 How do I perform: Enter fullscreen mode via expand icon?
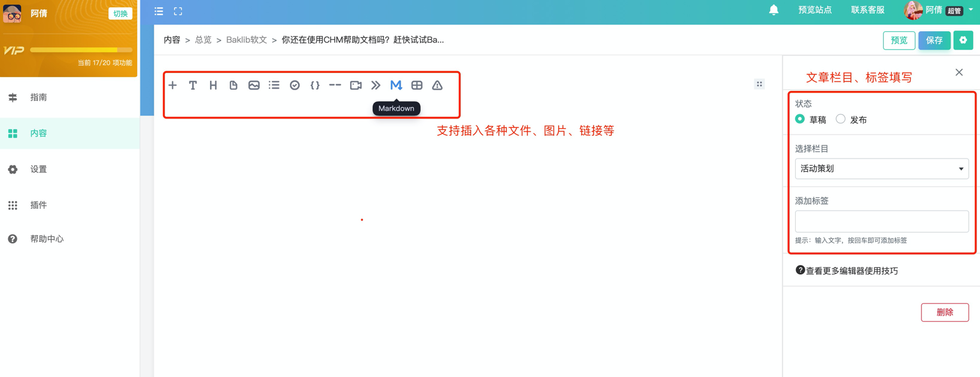pyautogui.click(x=178, y=11)
